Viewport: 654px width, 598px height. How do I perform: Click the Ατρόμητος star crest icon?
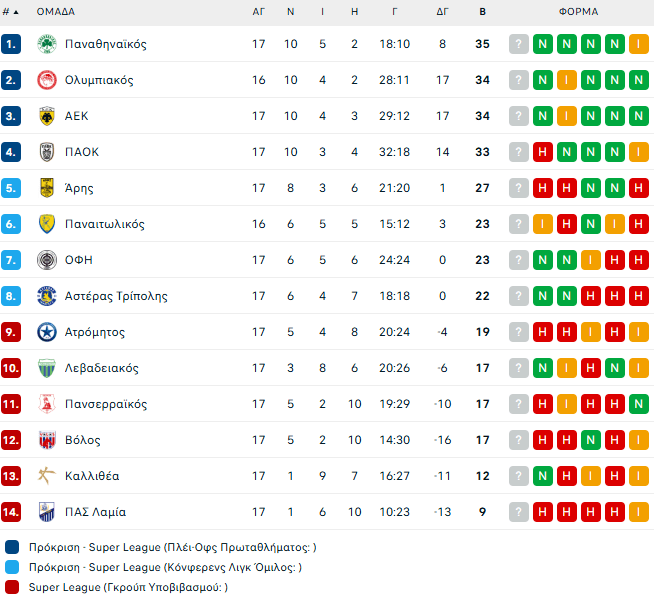pos(46,332)
